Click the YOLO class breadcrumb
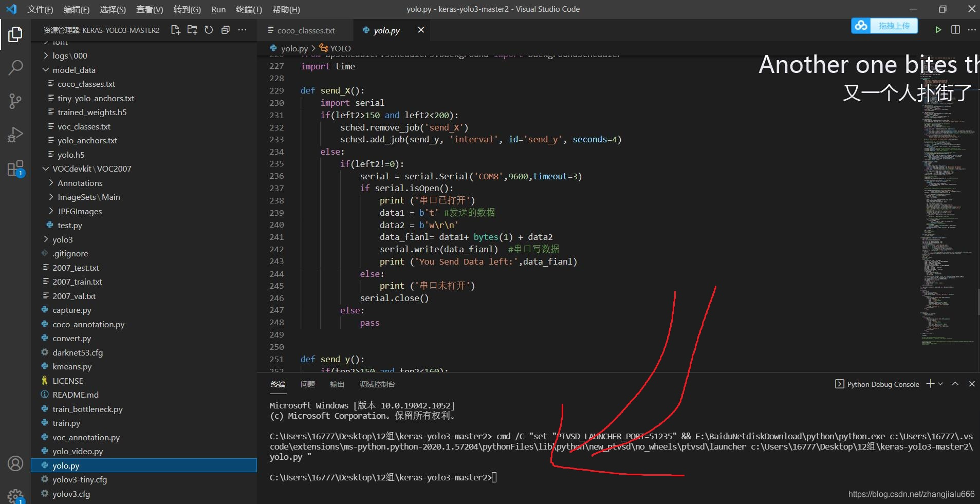980x504 pixels. click(x=335, y=48)
